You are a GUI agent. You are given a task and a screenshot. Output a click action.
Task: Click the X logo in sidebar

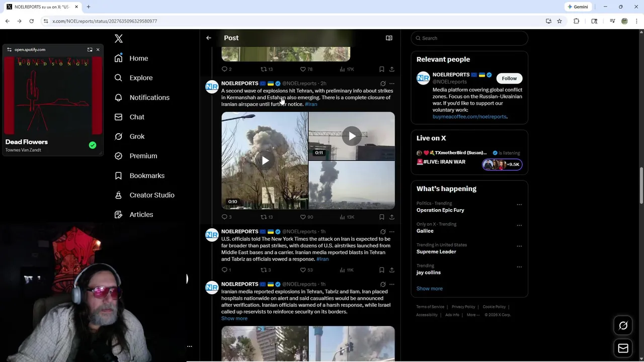click(x=119, y=39)
